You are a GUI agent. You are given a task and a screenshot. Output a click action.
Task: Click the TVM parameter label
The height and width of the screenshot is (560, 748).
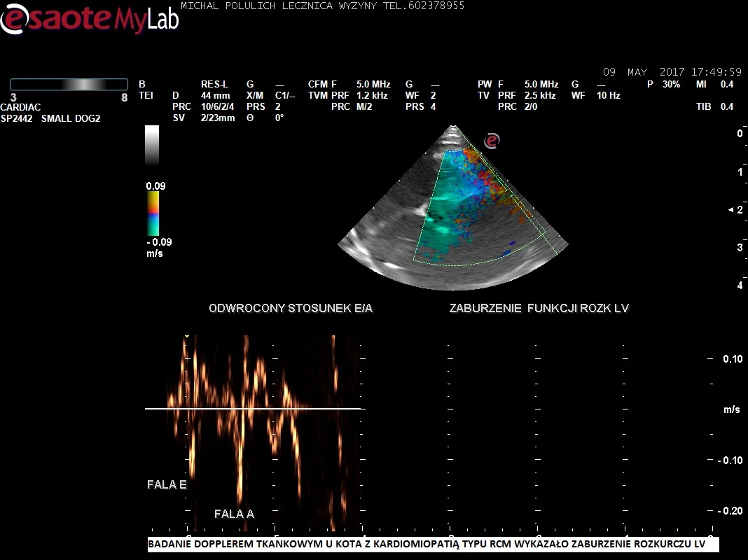pyautogui.click(x=317, y=96)
